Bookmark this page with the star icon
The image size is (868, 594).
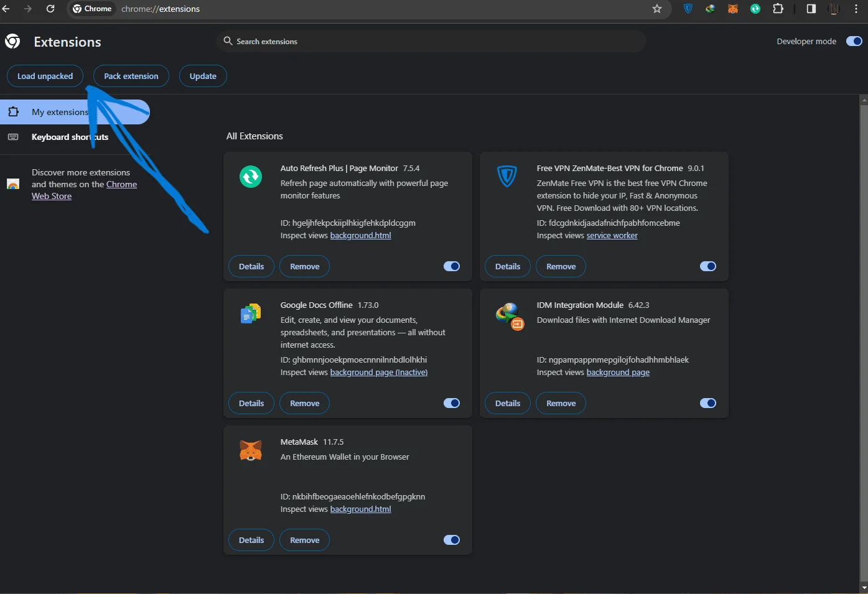[x=657, y=9]
